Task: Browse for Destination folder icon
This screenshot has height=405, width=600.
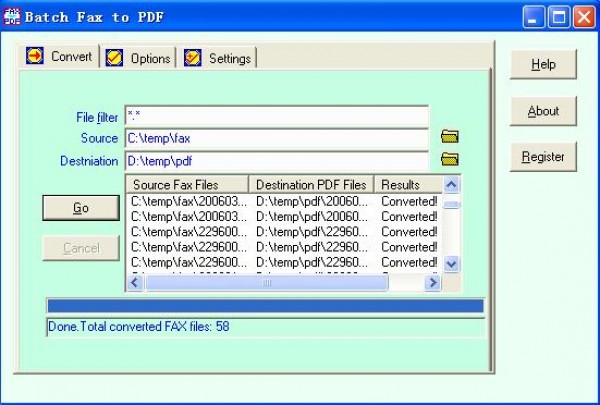Action: (450, 158)
